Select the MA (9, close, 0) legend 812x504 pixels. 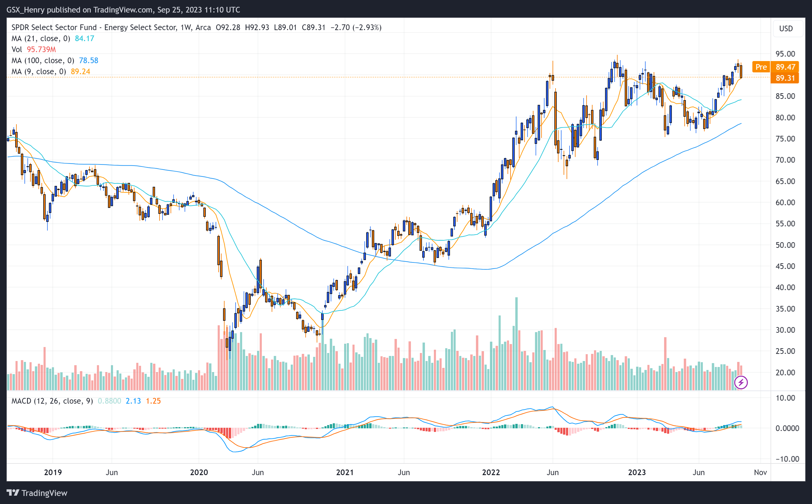click(x=39, y=72)
